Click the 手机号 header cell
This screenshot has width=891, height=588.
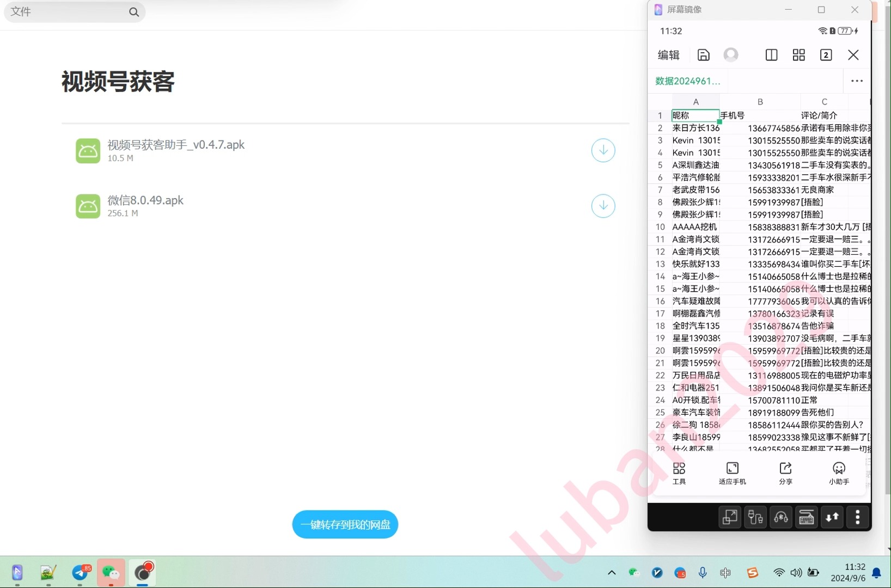[x=760, y=115]
